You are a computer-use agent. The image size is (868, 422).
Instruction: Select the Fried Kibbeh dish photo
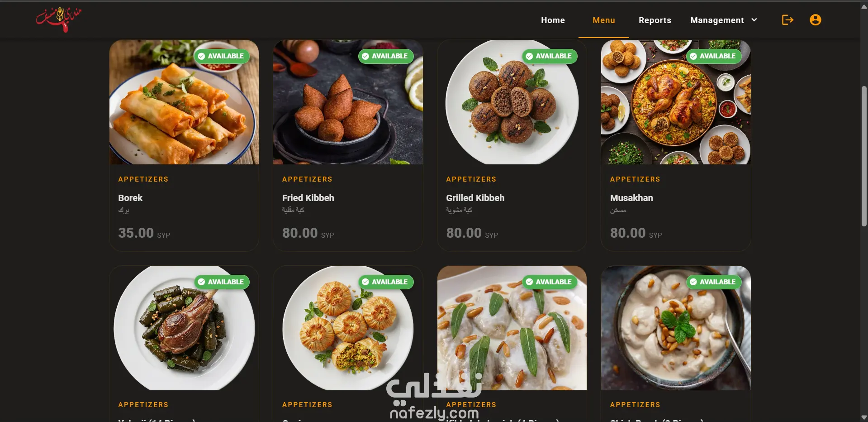click(348, 102)
